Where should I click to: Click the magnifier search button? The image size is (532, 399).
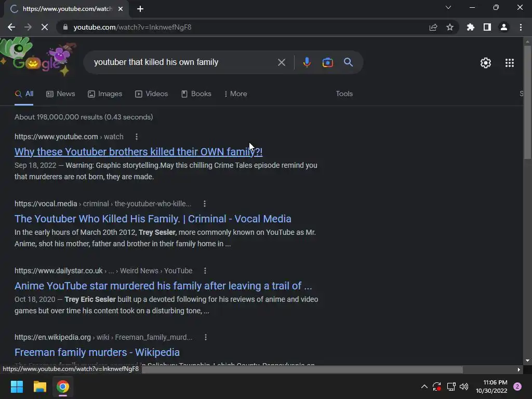348,62
